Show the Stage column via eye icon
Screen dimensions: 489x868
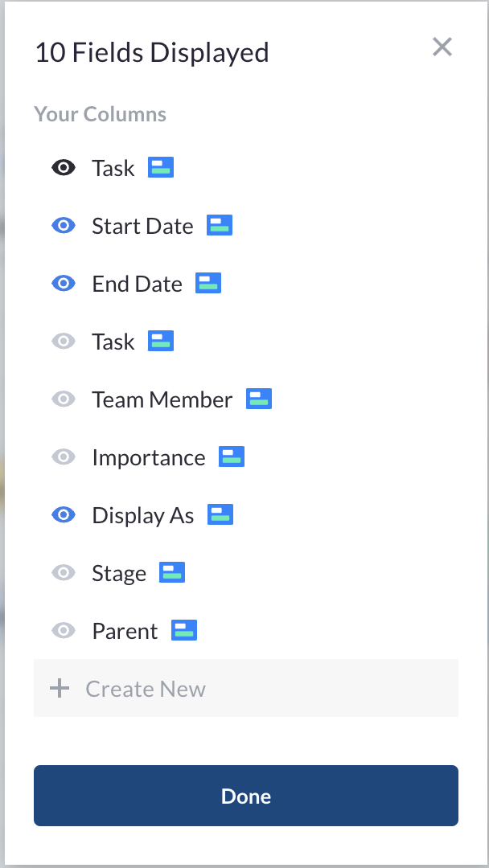[64, 572]
